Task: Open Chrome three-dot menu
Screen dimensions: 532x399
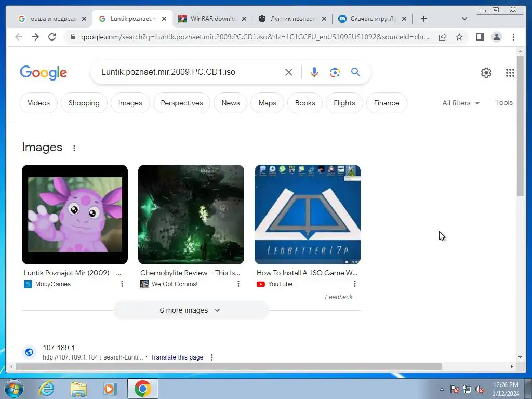Action: click(x=513, y=37)
